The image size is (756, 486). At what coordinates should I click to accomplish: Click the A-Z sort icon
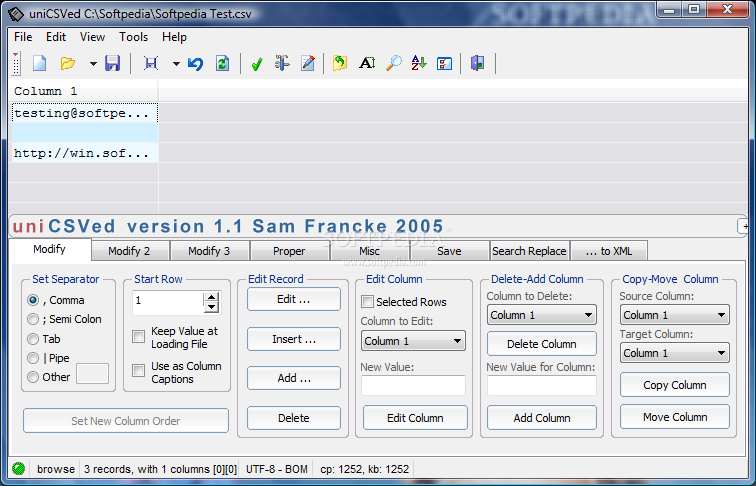(x=418, y=63)
